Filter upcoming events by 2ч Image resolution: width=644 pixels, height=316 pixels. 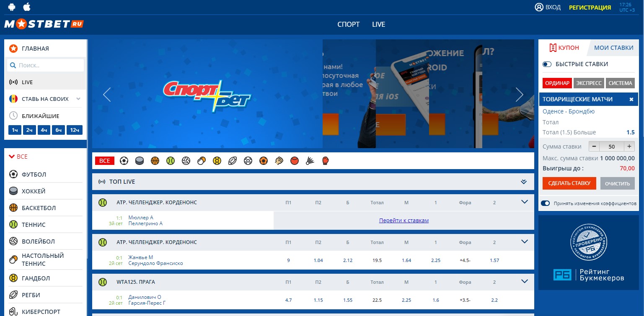tap(29, 130)
